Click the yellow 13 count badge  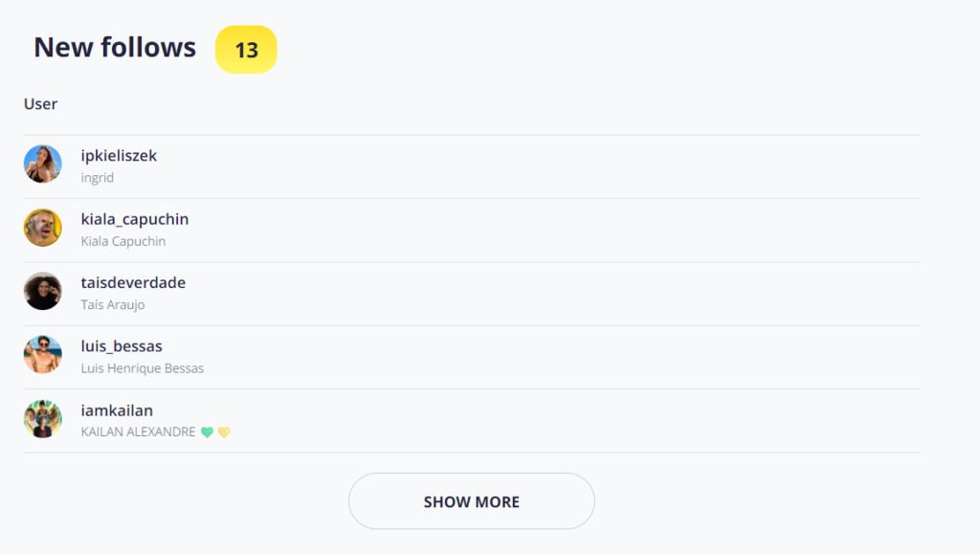click(246, 50)
